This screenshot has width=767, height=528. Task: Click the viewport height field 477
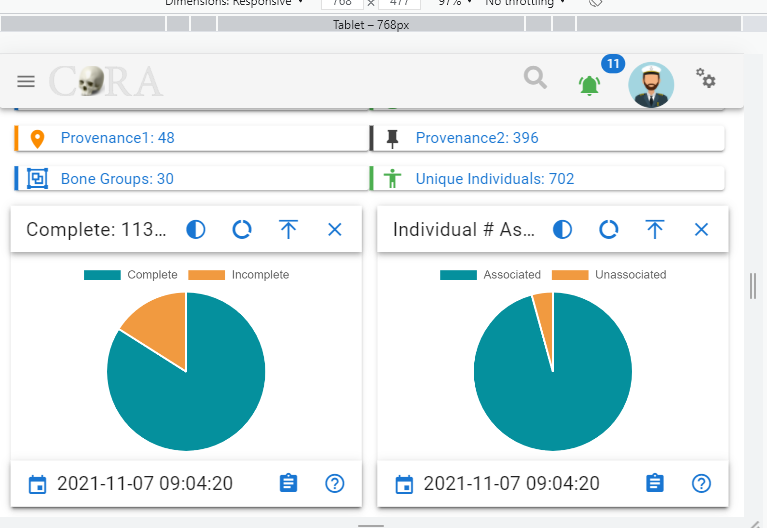(x=399, y=3)
